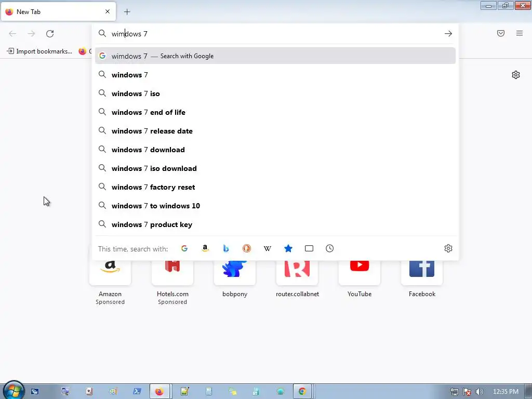Search this time with Google
This screenshot has height=399, width=532.
[x=184, y=248]
